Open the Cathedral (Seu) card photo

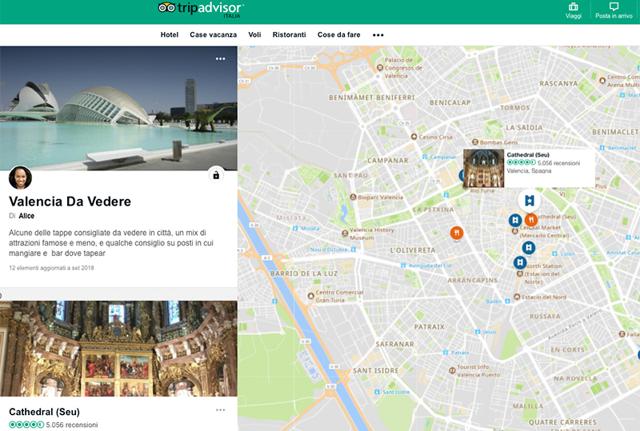118,349
